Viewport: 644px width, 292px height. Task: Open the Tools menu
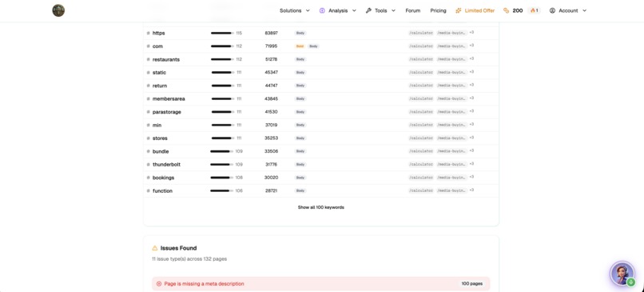[x=380, y=10]
